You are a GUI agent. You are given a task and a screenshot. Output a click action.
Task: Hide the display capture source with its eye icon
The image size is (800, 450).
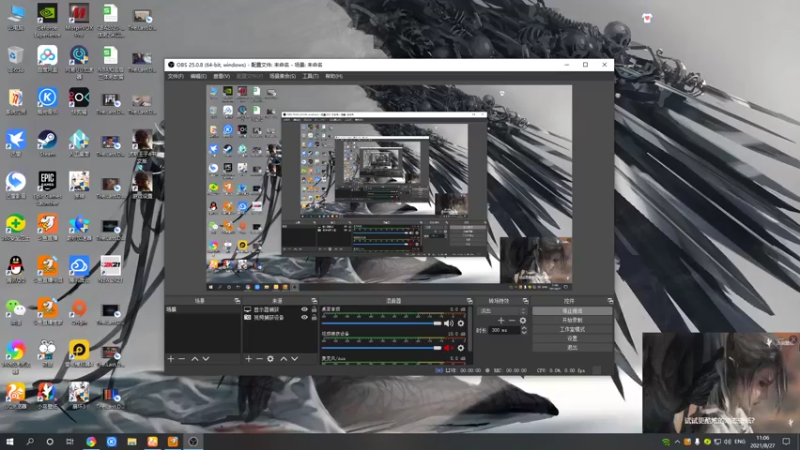click(305, 309)
